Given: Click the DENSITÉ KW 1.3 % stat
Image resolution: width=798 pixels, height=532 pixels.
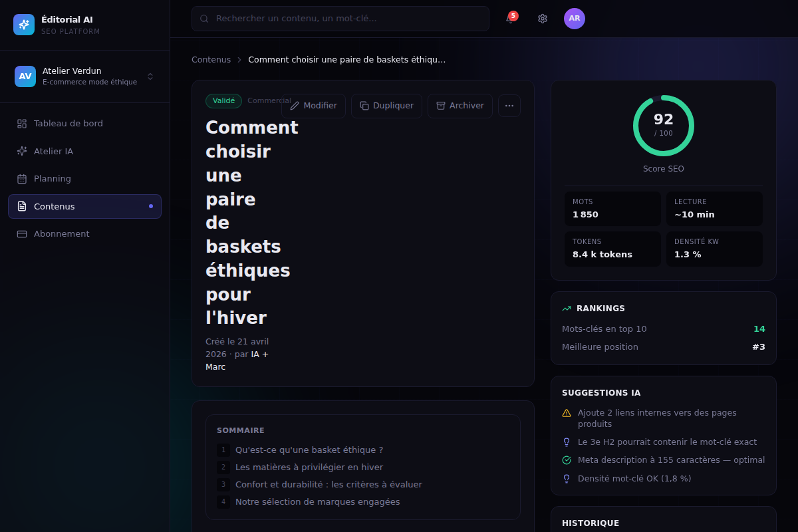Looking at the screenshot, I should (x=714, y=249).
